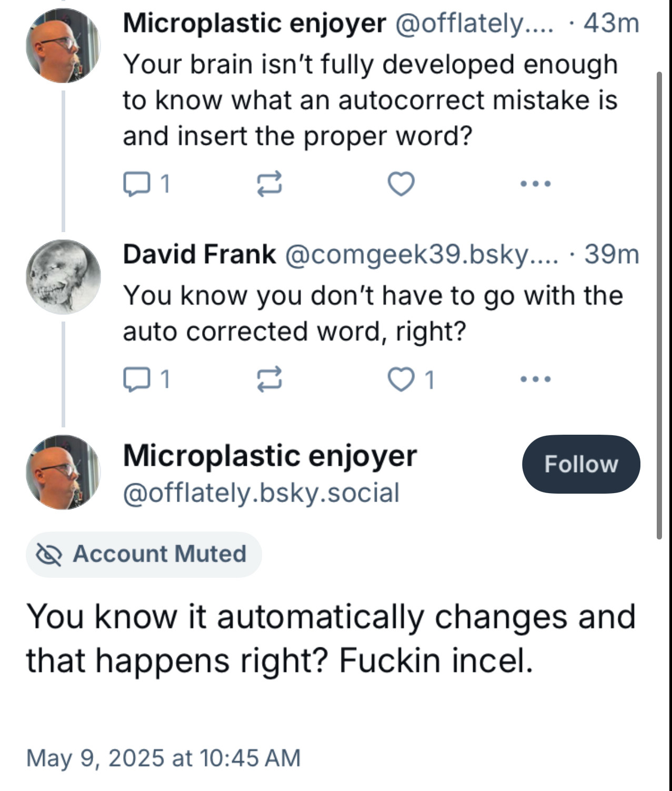The width and height of the screenshot is (672, 791).
Task: Click the Account Muted label
Action: [x=144, y=554]
